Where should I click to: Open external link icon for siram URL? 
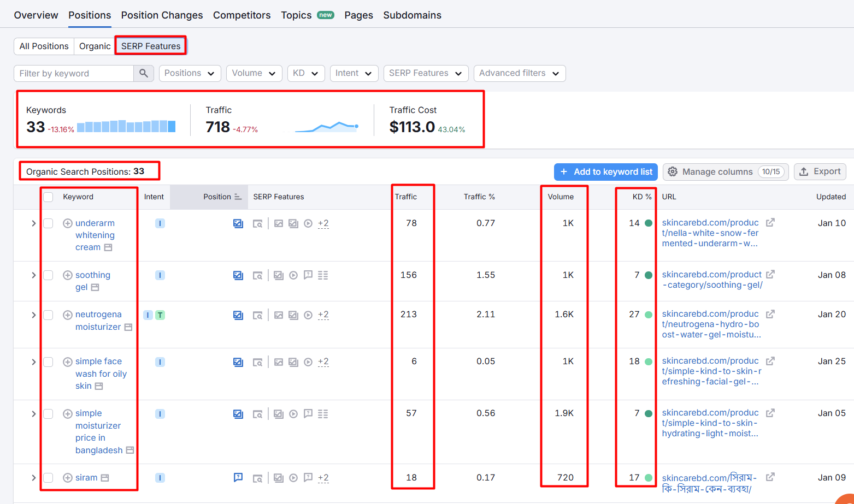coord(770,477)
